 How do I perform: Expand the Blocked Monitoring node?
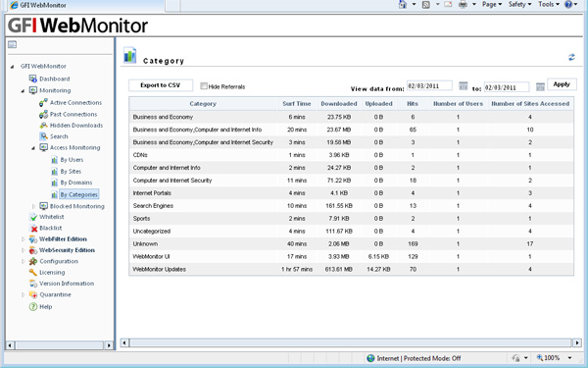tap(33, 206)
